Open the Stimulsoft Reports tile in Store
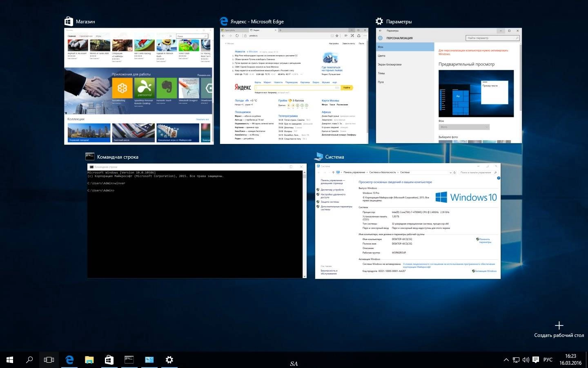This screenshot has width=588, height=368. click(x=189, y=88)
